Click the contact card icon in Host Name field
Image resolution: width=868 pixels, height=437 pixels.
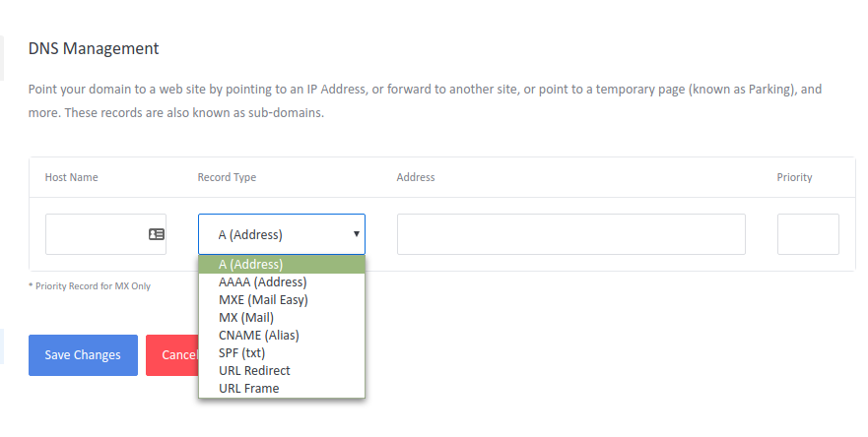(157, 234)
